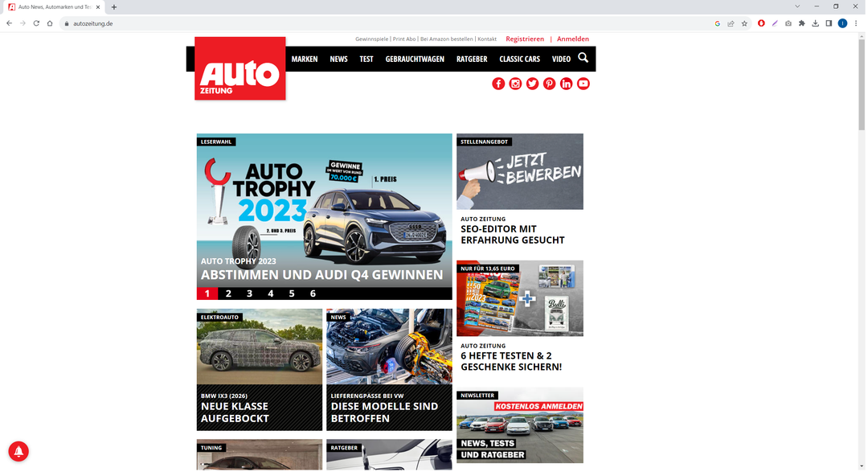Switch carousel to slide 2
868x476 pixels.
pyautogui.click(x=229, y=294)
